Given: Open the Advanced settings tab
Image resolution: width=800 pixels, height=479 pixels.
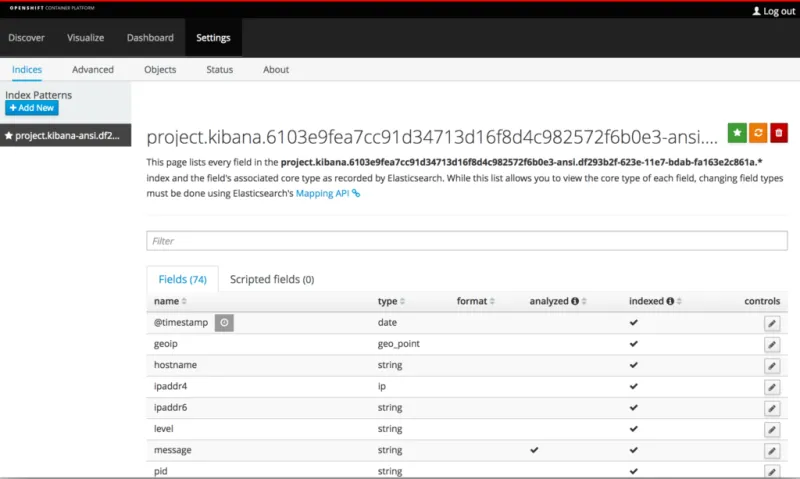Looking at the screenshot, I should pos(93,70).
